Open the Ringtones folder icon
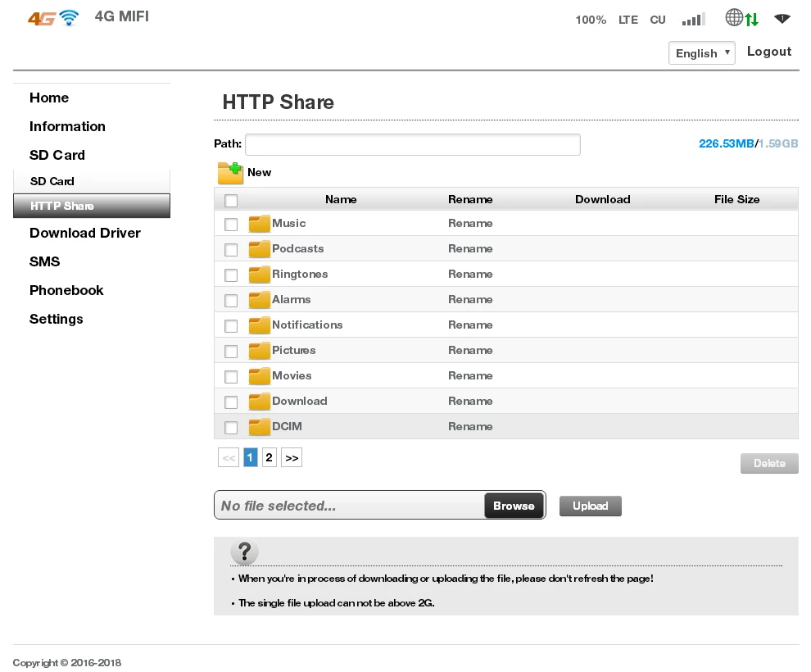The width and height of the screenshot is (811, 672). tap(259, 275)
